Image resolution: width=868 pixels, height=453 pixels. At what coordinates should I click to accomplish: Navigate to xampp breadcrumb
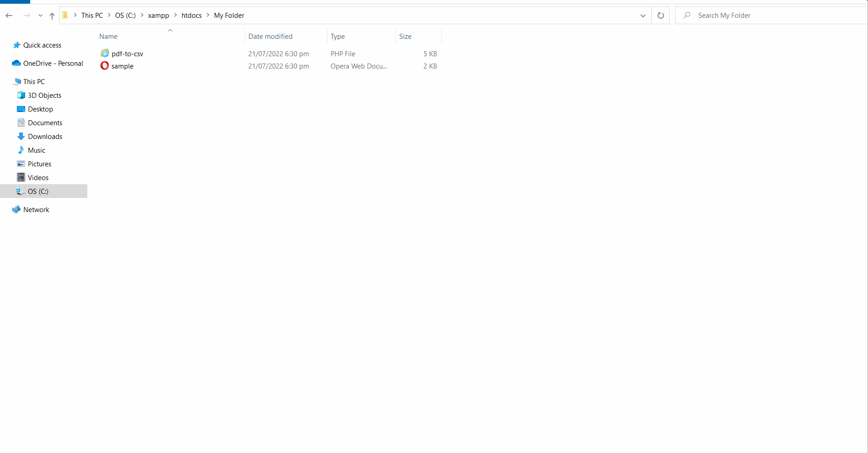158,16
